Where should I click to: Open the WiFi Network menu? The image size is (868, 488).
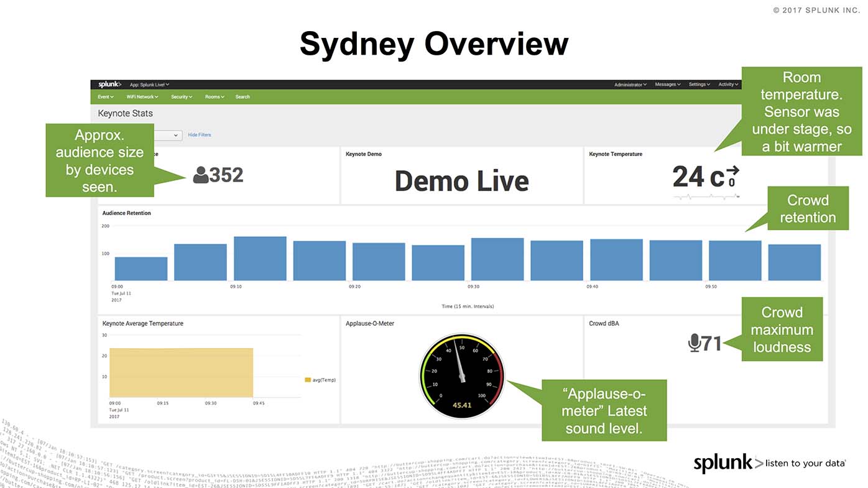click(x=142, y=97)
